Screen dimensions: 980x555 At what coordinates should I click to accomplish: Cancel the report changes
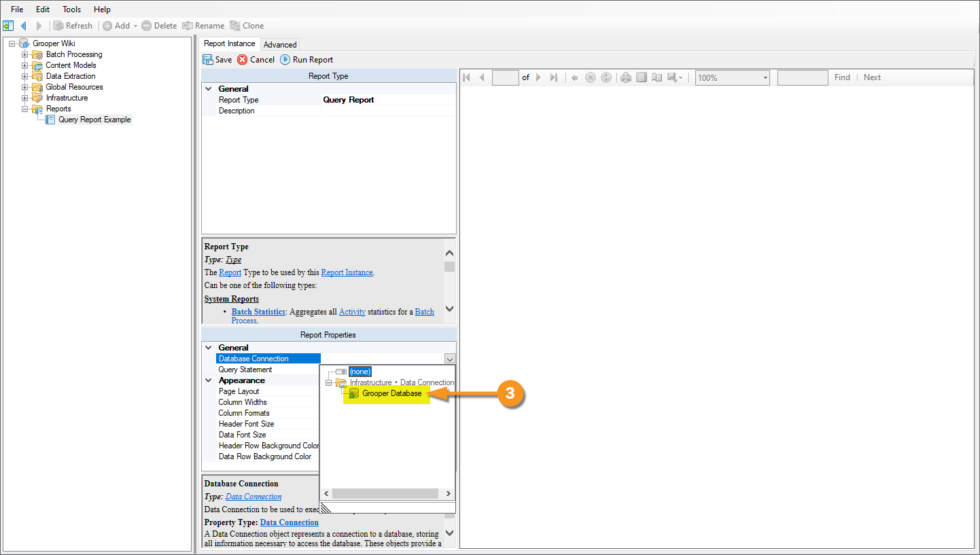point(256,60)
